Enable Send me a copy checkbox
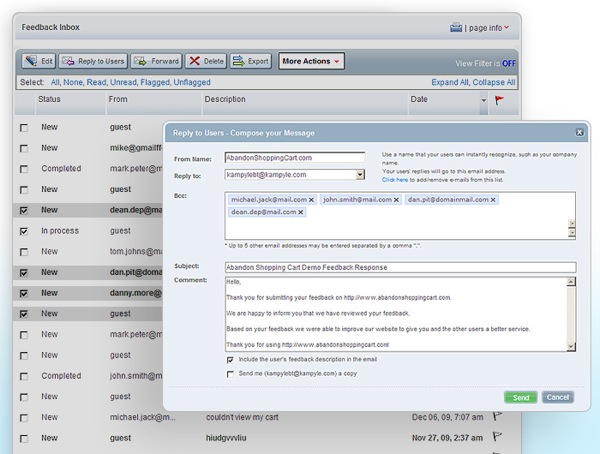This screenshot has width=600, height=454. coord(231,373)
